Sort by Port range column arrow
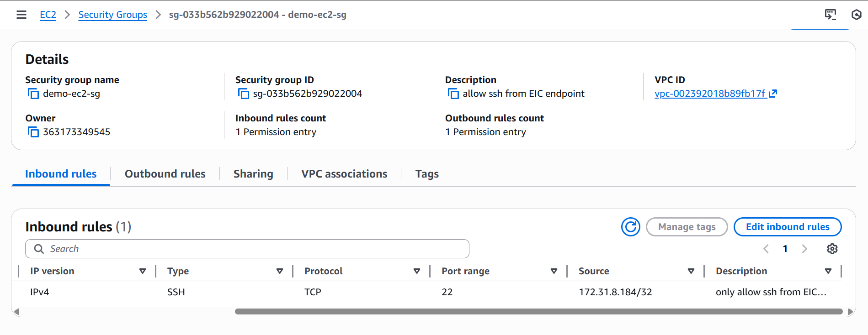 coord(554,271)
